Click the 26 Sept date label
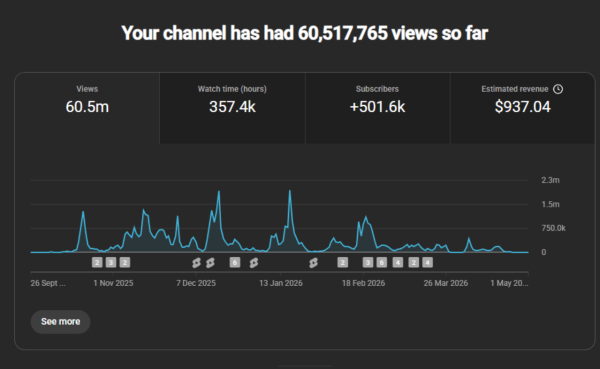This screenshot has height=369, width=600. click(x=48, y=283)
